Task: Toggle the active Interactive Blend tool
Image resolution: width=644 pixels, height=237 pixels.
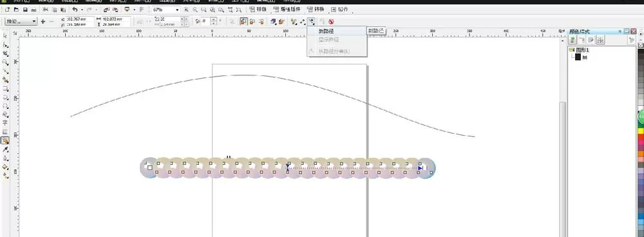Action: (5, 140)
